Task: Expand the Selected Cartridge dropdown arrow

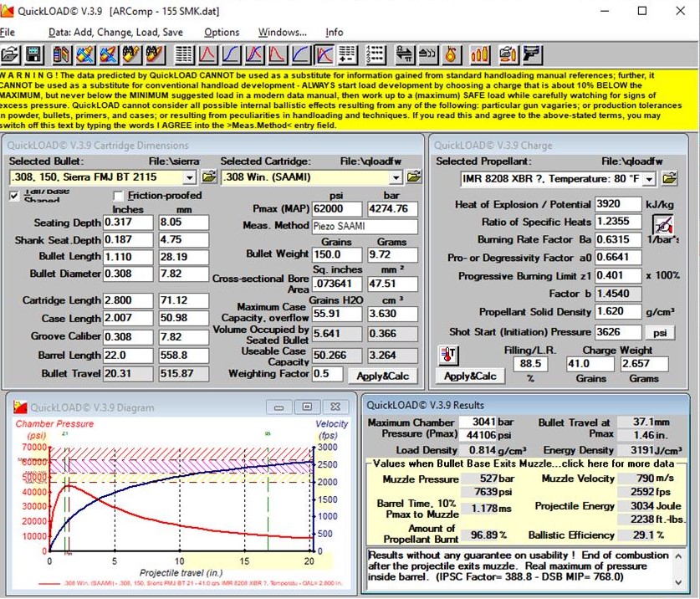Action: coord(396,178)
